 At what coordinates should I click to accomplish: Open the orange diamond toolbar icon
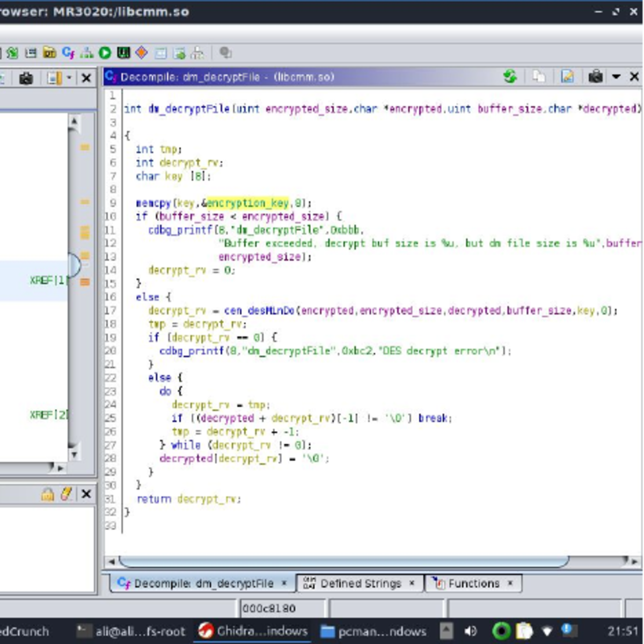142,53
